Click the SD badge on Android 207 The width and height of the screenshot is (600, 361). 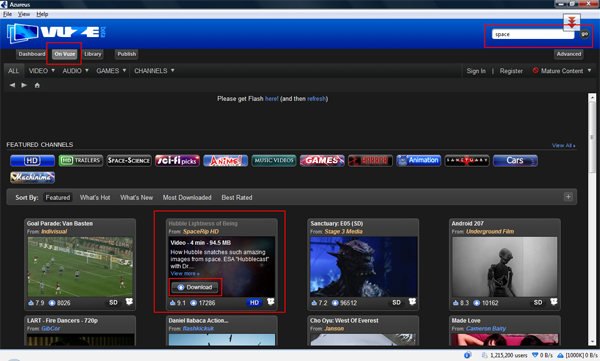tap(538, 303)
